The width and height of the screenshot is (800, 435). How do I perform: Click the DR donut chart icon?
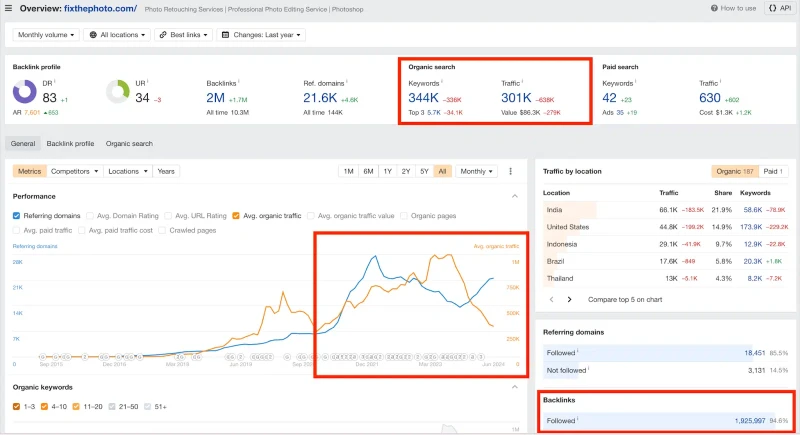(24, 92)
